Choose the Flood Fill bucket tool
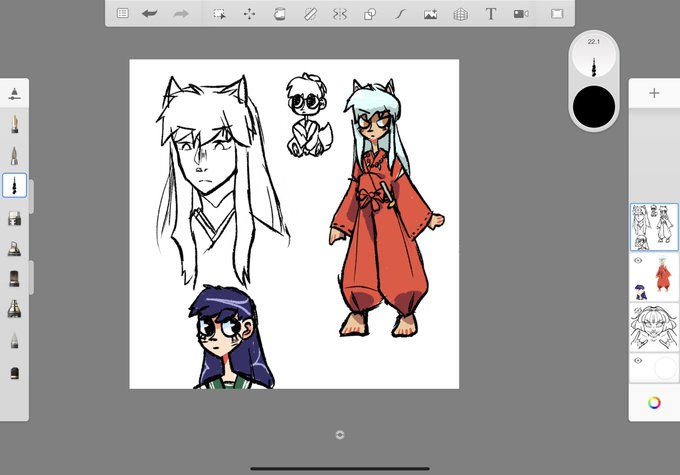 pyautogui.click(x=280, y=14)
